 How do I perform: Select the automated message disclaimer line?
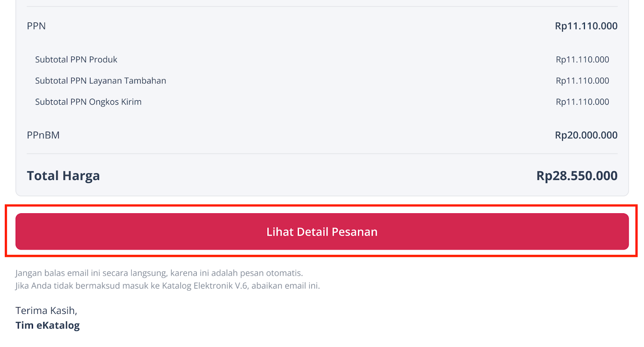[159, 272]
